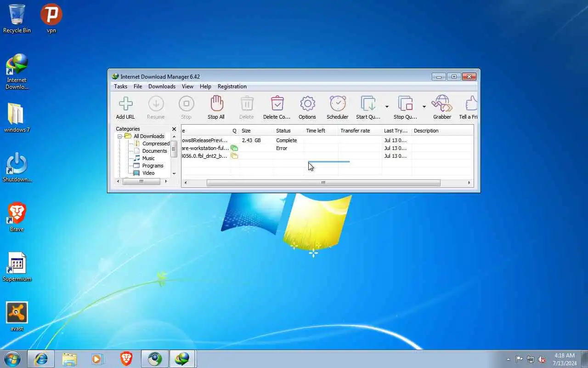This screenshot has height=368, width=588.
Task: Open the Internet Download Manager desktop shortcut
Action: click(17, 71)
